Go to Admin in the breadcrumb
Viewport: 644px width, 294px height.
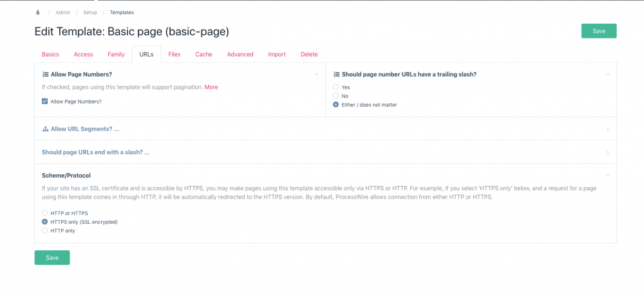[x=63, y=12]
